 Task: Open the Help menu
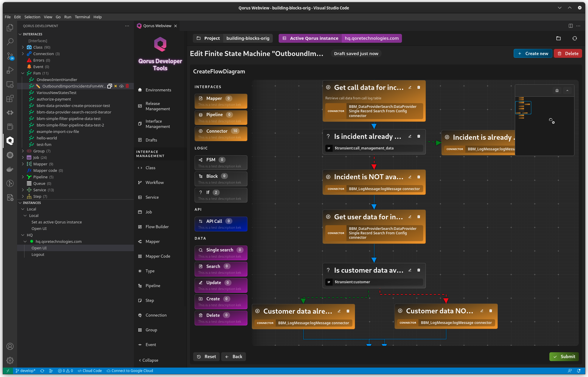click(x=97, y=17)
